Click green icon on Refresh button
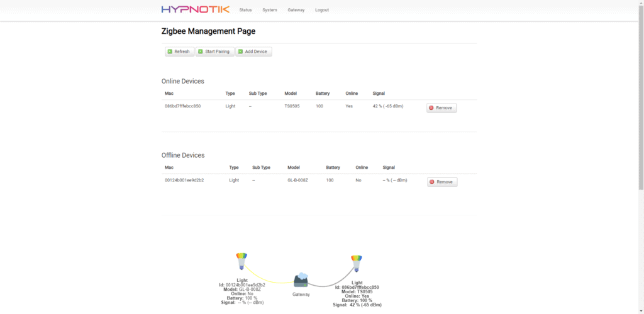 pyautogui.click(x=170, y=51)
